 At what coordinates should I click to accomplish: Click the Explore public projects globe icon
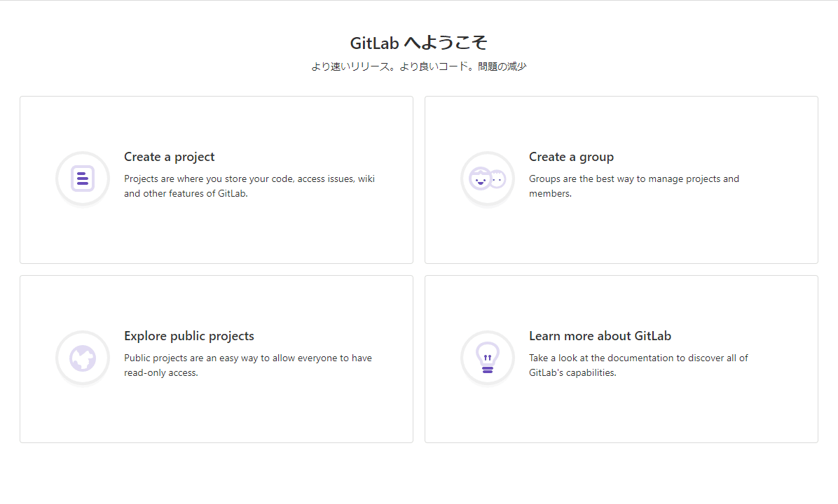click(x=82, y=358)
